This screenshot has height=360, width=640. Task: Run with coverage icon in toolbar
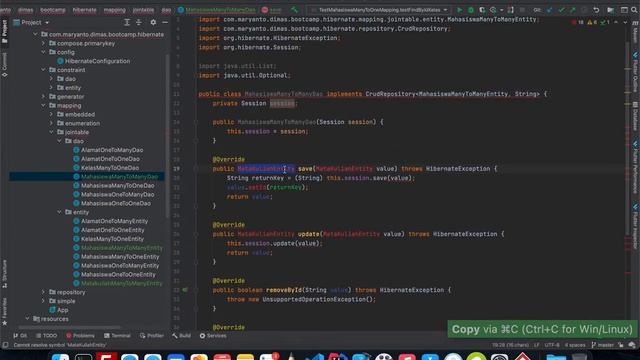point(482,10)
